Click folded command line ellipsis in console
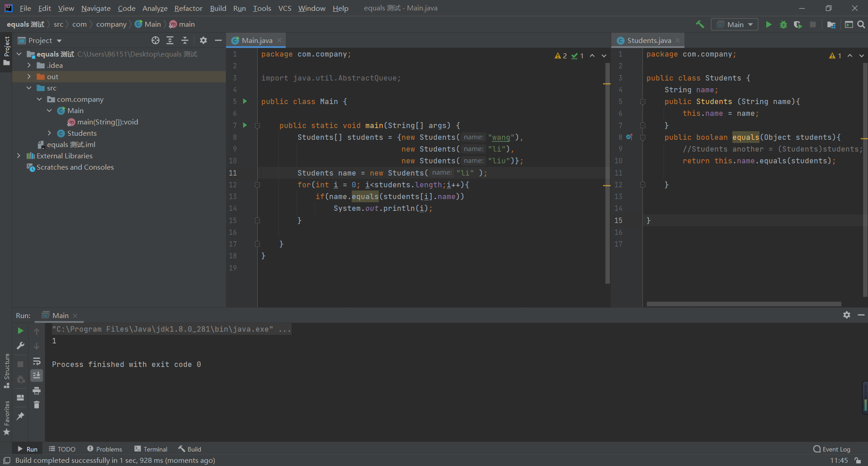The image size is (868, 466). pyautogui.click(x=285, y=329)
